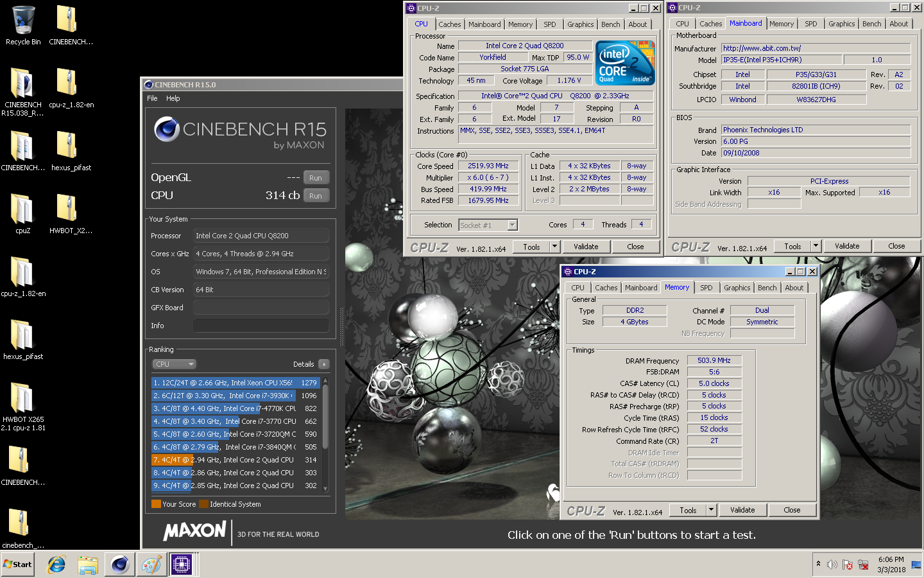Select the HWBOT_X2 zip desktop icon
This screenshot has width=924, height=578.
point(71,215)
